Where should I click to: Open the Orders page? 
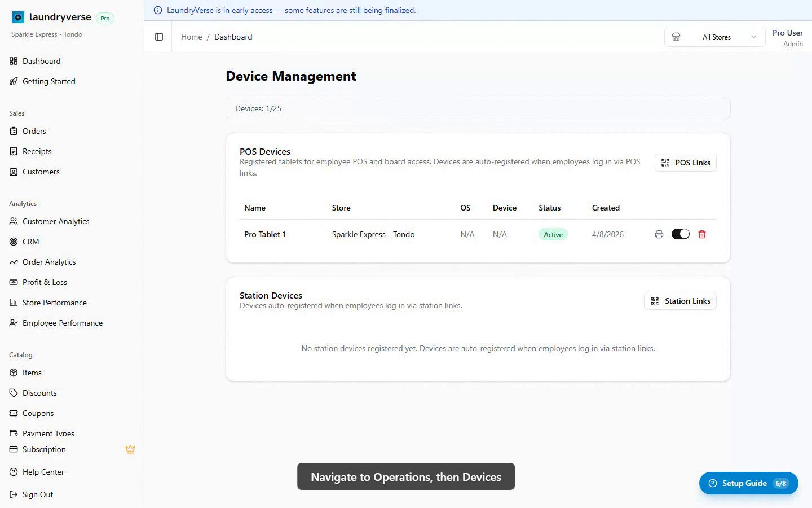[34, 131]
